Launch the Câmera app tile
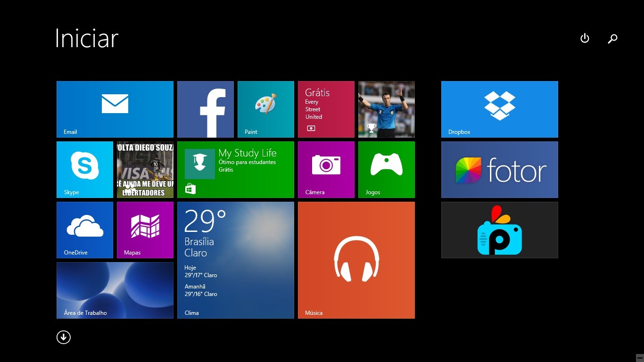Screen dimensions: 644x362 (x=326, y=170)
